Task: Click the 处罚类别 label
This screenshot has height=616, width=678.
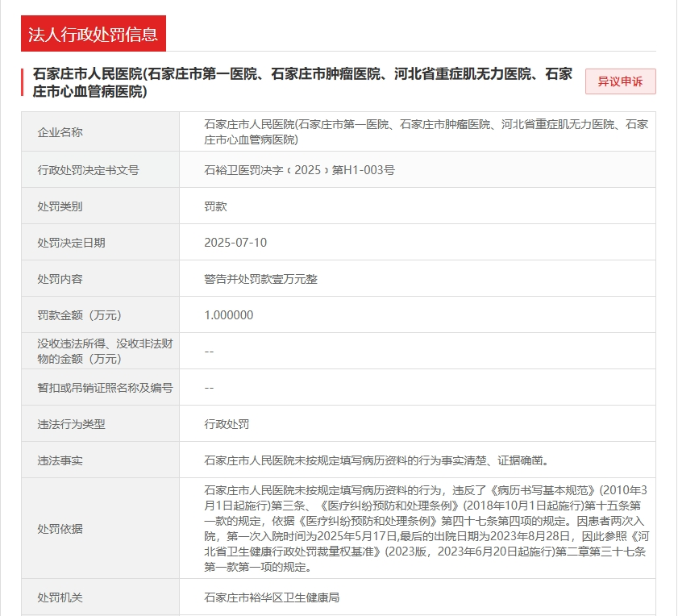Action: point(60,206)
